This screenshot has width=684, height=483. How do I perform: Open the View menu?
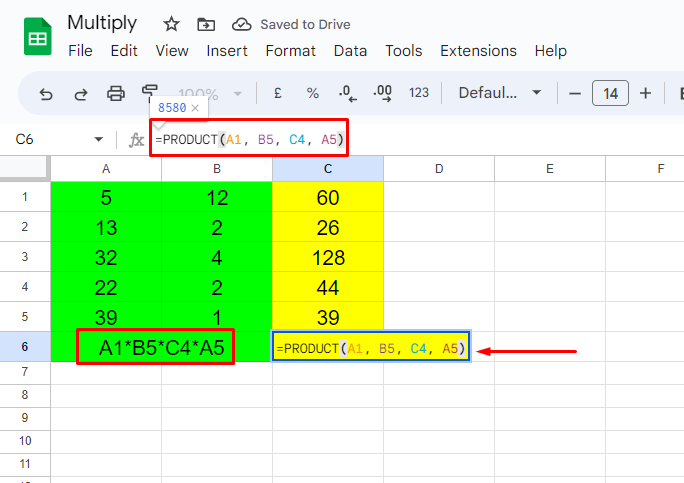(x=172, y=51)
